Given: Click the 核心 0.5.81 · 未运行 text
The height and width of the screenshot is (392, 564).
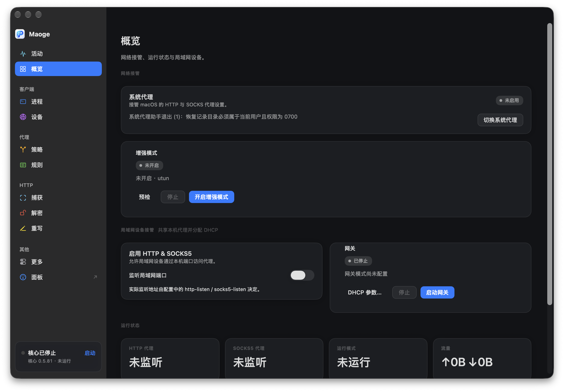Looking at the screenshot, I should point(49,361).
